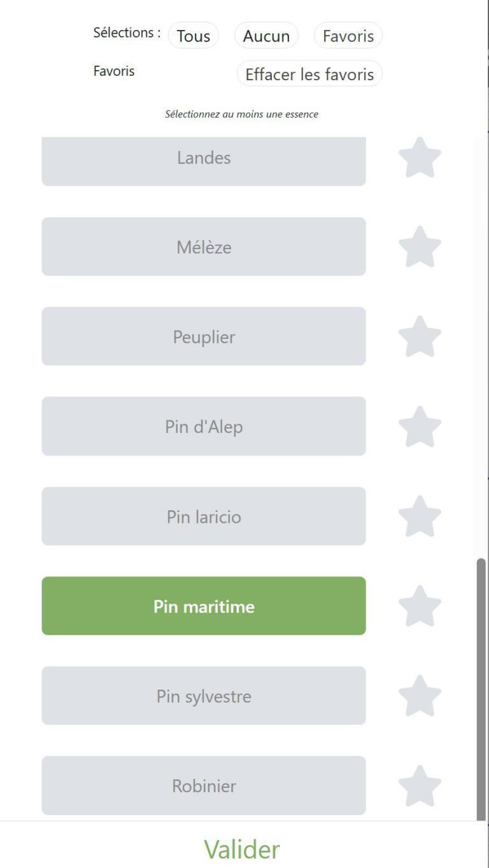Favorite the Landes star icon
This screenshot has width=489, height=868.
coord(420,158)
